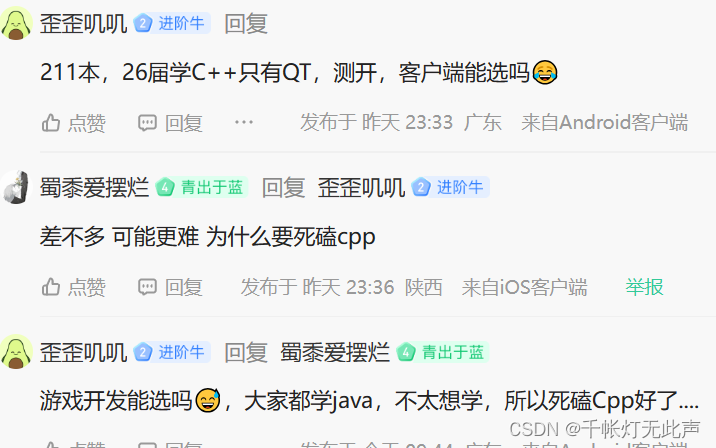Click the reply bubble icon under first comment
The image size is (716, 448).
pos(147,123)
